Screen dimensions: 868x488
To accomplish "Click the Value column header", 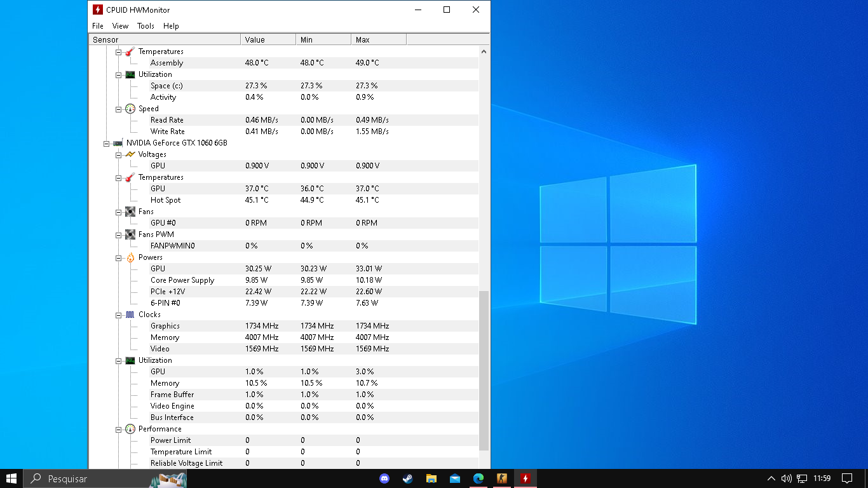I will click(268, 39).
